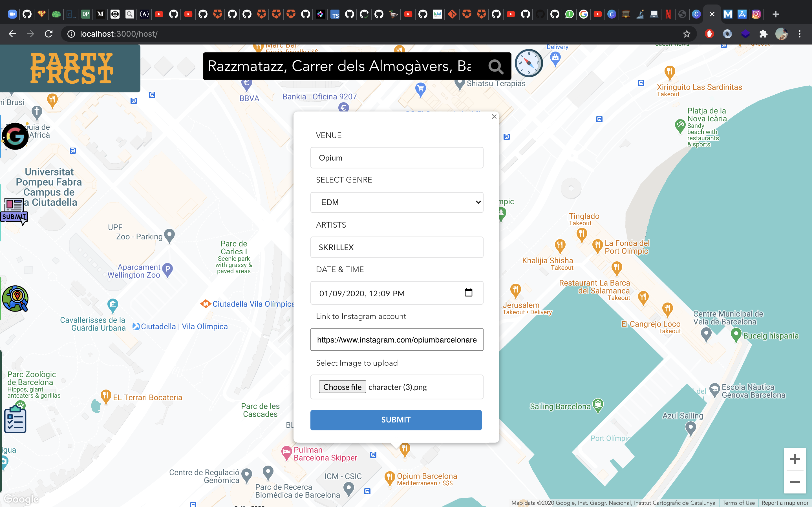The image size is (812, 507).
Task: Click the magnifying glass search icon
Action: (496, 67)
